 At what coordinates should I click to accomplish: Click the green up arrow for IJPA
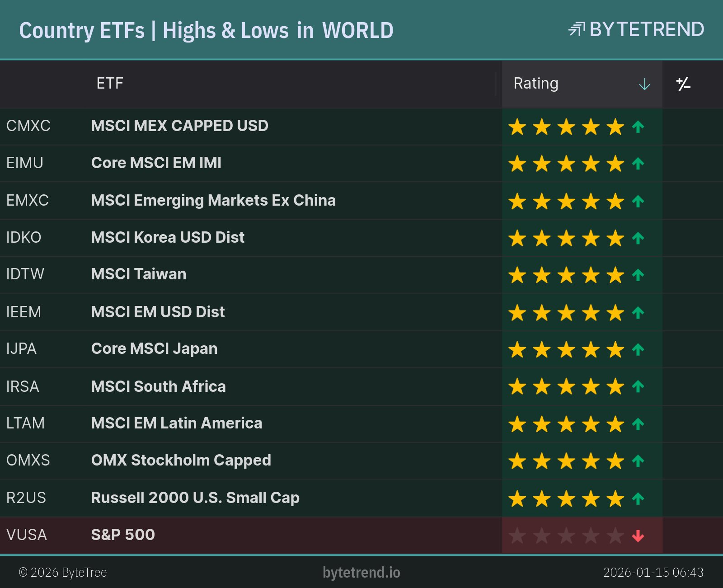638,349
